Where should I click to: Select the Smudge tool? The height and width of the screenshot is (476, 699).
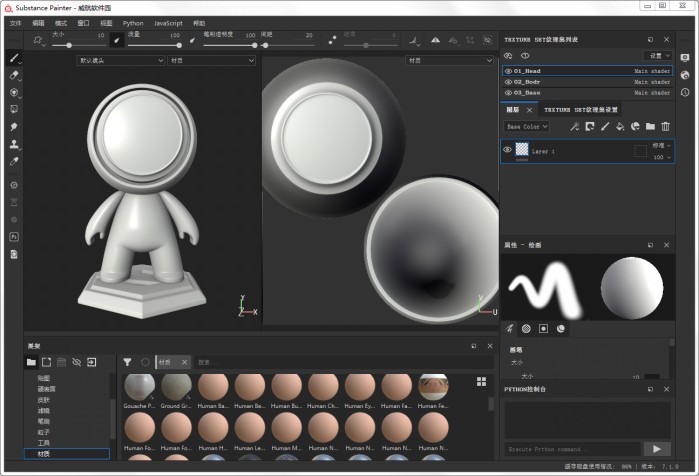tap(14, 127)
